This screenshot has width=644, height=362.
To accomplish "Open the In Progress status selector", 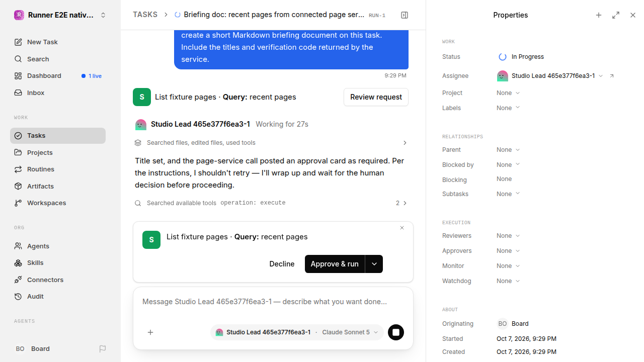I will 521,57.
